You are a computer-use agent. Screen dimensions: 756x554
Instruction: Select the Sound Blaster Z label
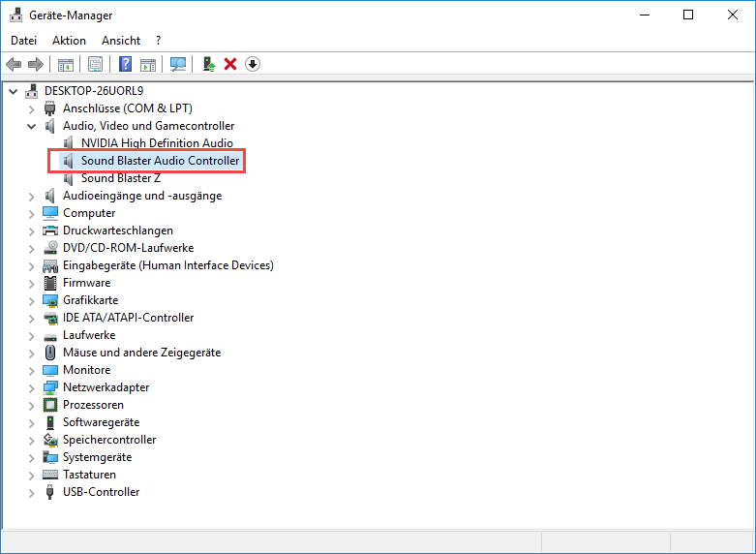click(121, 178)
